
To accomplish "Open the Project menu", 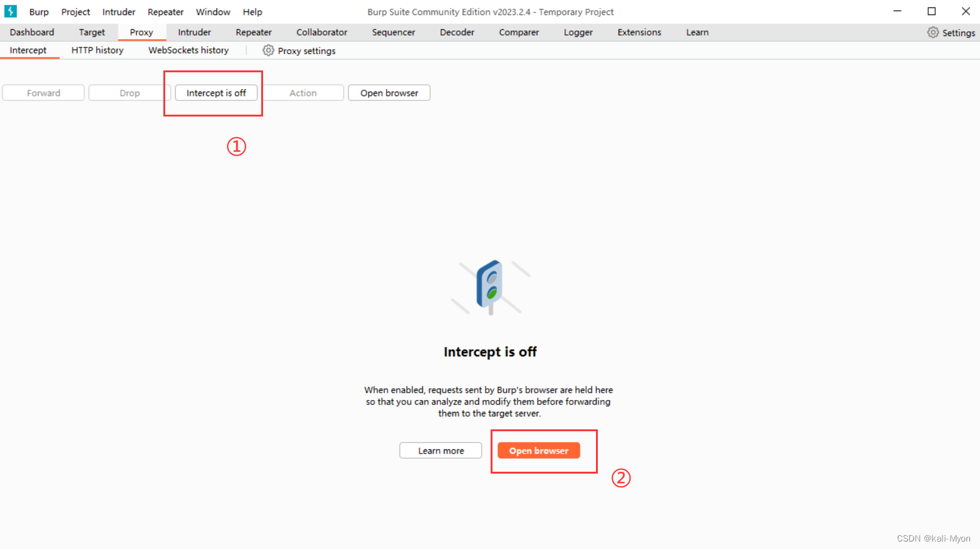I will [x=75, y=12].
